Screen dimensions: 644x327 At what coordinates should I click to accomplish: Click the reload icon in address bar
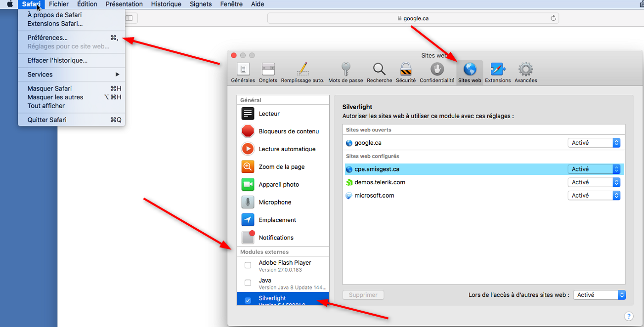[553, 18]
